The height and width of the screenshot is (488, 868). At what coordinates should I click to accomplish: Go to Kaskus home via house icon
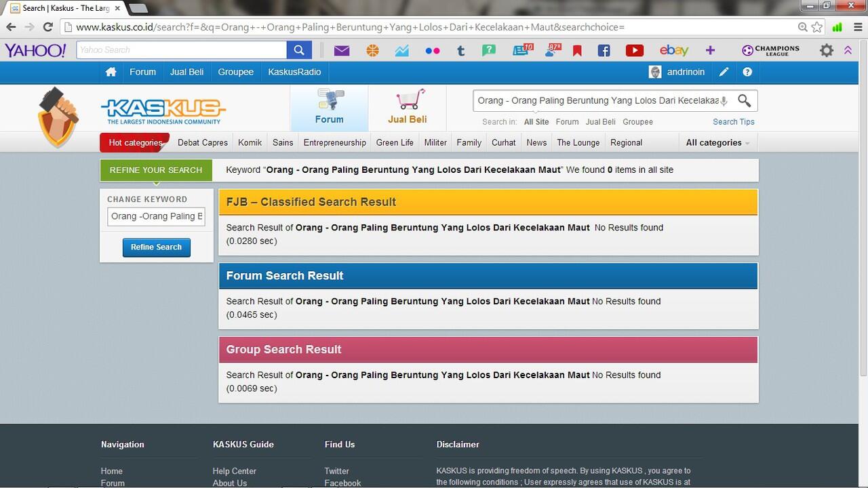pos(111,72)
